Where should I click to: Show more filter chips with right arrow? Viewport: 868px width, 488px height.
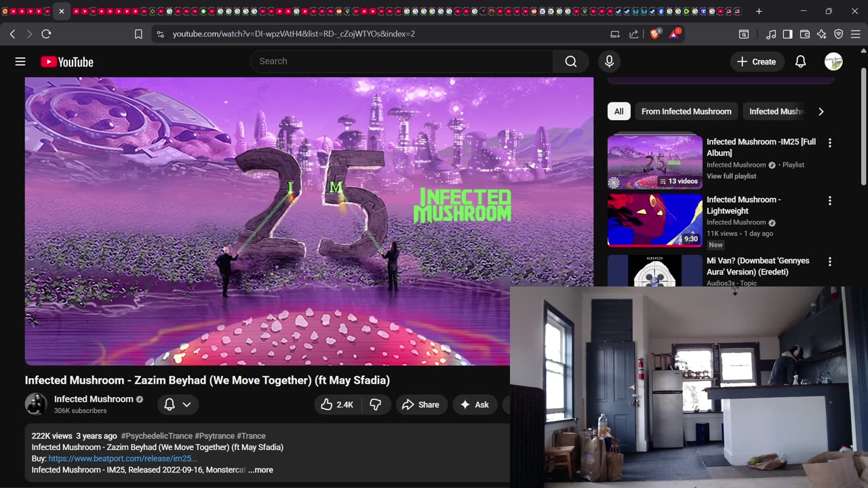[821, 112]
